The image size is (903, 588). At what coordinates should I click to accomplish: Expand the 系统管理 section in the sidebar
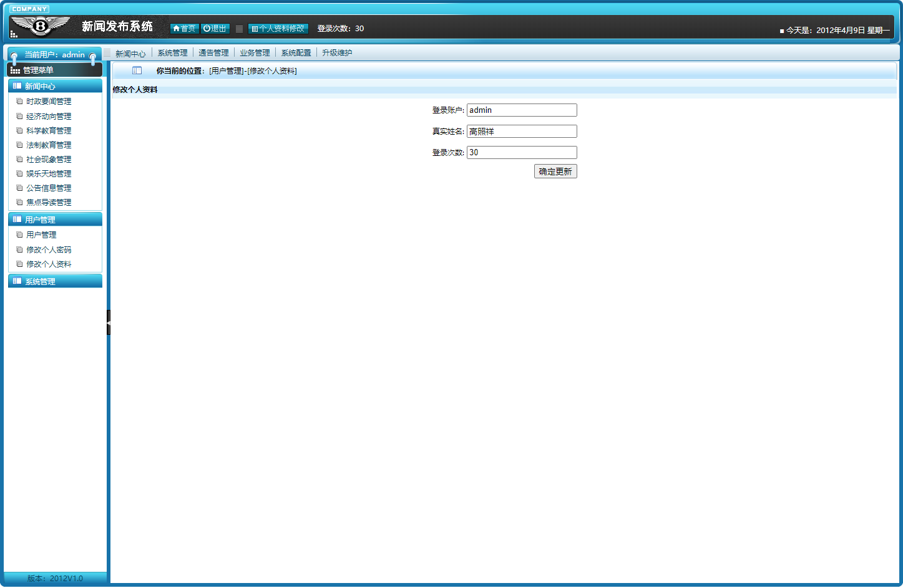pyautogui.click(x=55, y=281)
